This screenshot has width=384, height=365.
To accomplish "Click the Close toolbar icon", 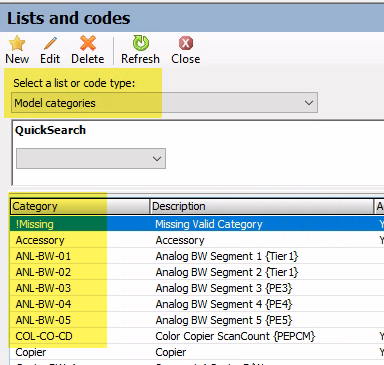I will 186,43.
